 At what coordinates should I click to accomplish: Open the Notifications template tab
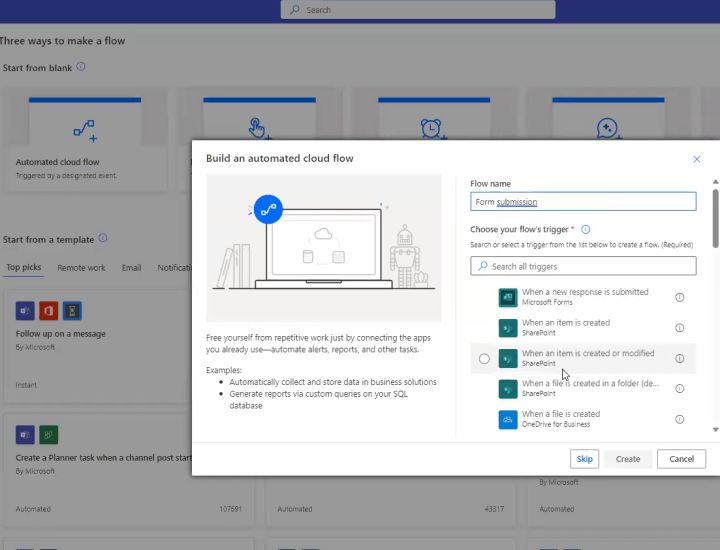coord(174,268)
